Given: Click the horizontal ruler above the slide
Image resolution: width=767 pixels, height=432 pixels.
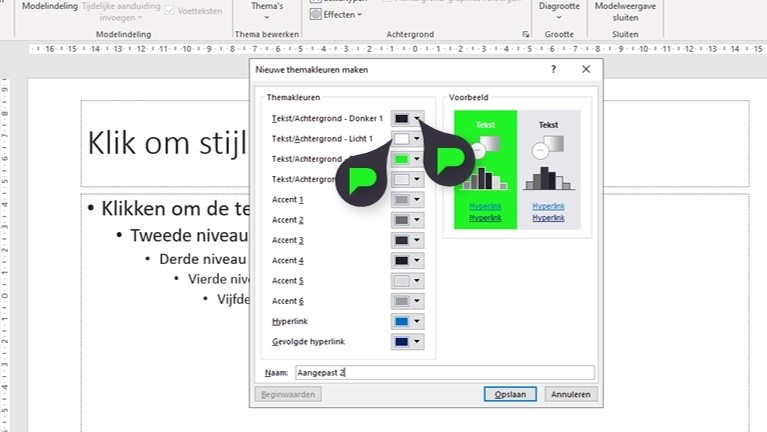Looking at the screenshot, I should (397, 49).
